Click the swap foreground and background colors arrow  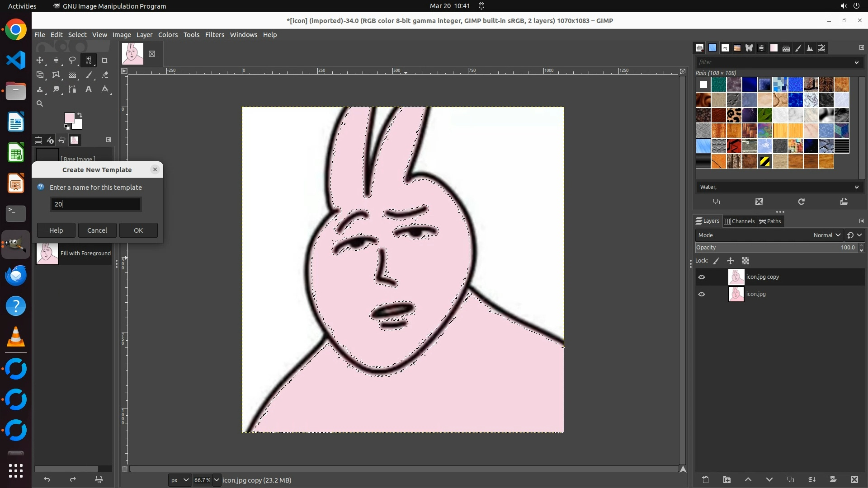pos(80,115)
